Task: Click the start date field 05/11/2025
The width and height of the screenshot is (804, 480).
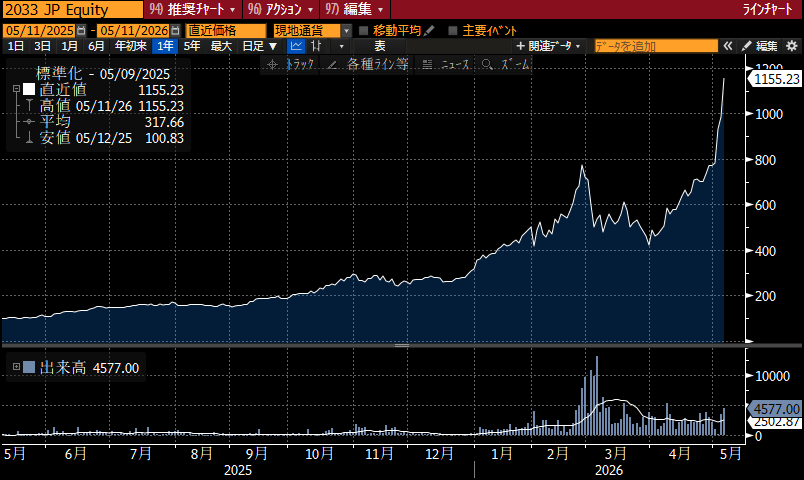Action: pos(39,31)
